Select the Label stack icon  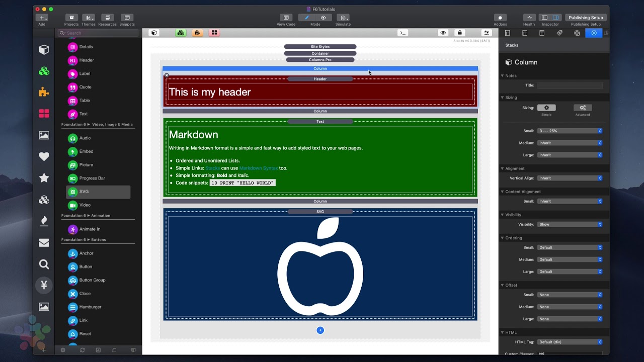click(x=73, y=74)
